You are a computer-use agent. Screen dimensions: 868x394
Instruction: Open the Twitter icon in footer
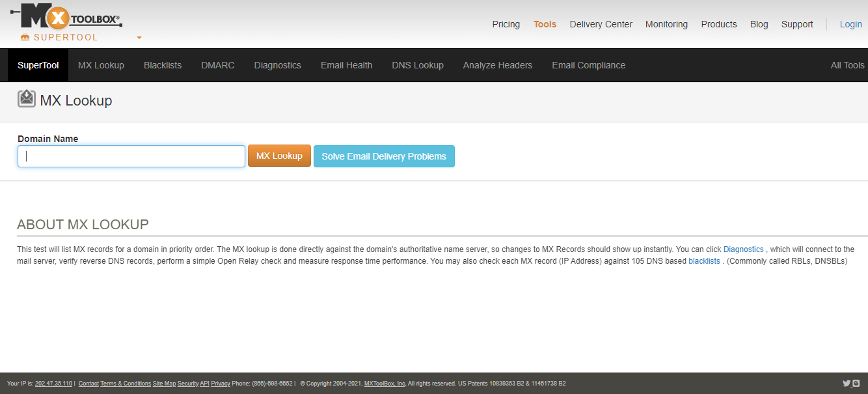847,384
